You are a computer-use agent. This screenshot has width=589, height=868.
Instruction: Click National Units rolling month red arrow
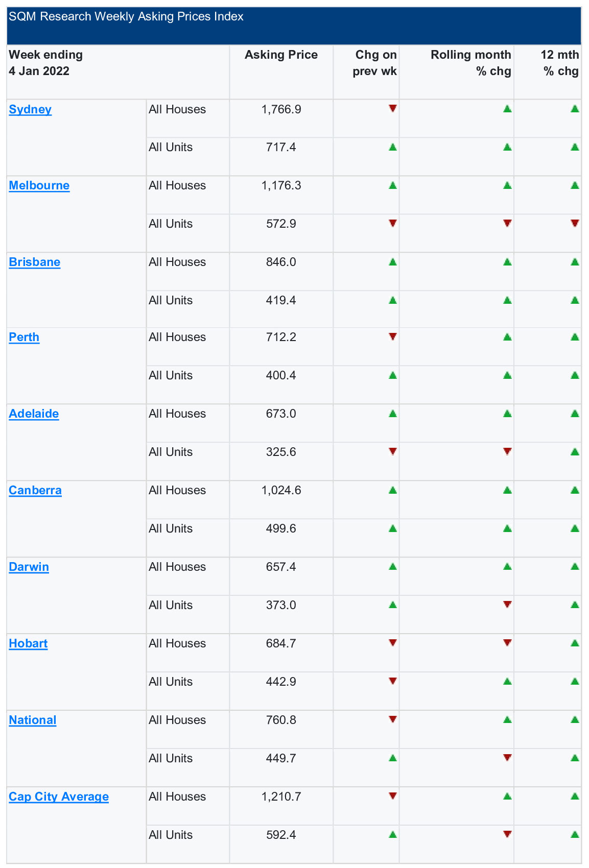coord(507,758)
